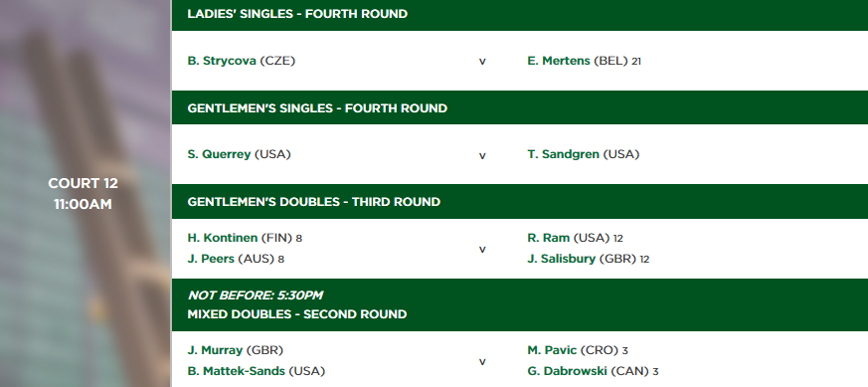Open G. Dabrowski player profile
Viewport: 868px width, 387px height.
click(569, 371)
